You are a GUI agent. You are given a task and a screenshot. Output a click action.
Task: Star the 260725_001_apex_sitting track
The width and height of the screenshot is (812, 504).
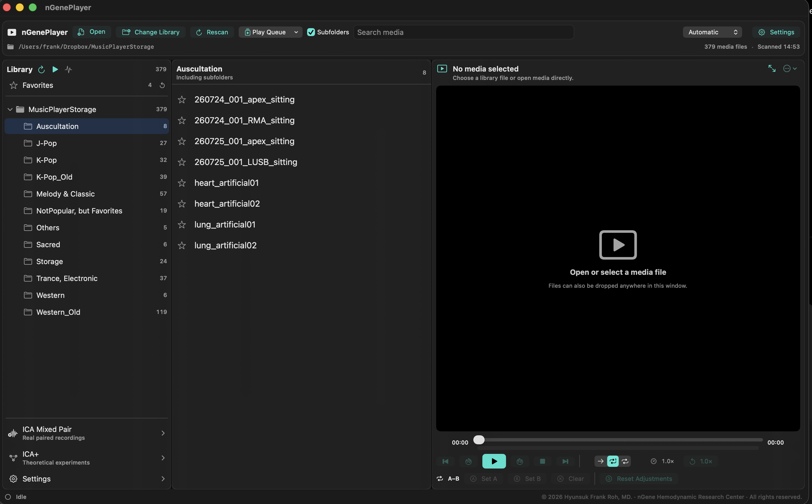point(182,141)
